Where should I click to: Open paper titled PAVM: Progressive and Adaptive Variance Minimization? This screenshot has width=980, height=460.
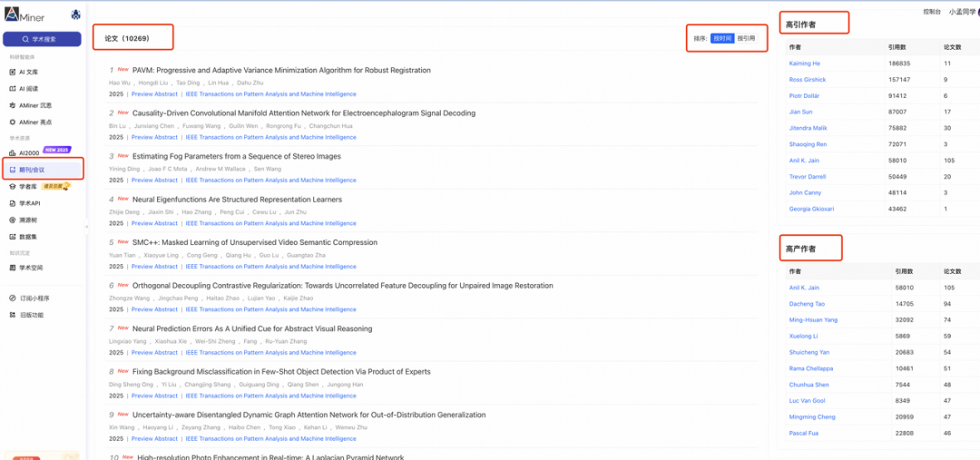point(281,70)
